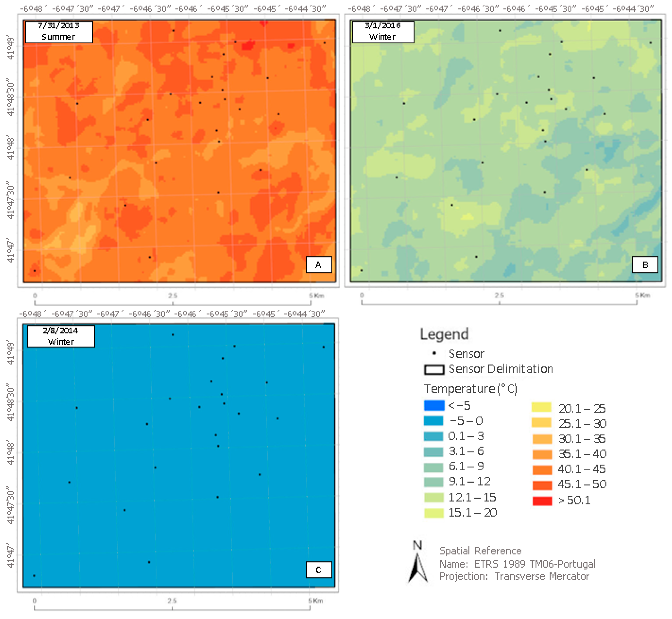Image resolution: width=672 pixels, height=619 pixels.
Task: Click the -5–0 blue legend swatch
Action: pos(434,421)
